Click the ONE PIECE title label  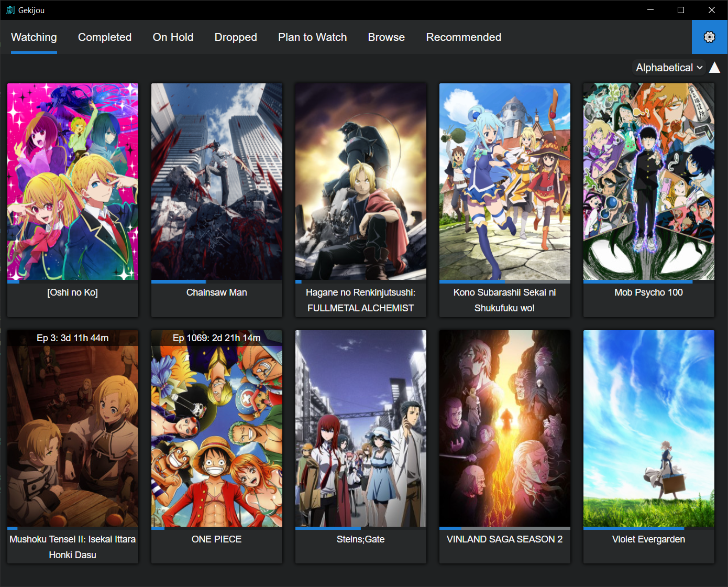coord(217,539)
